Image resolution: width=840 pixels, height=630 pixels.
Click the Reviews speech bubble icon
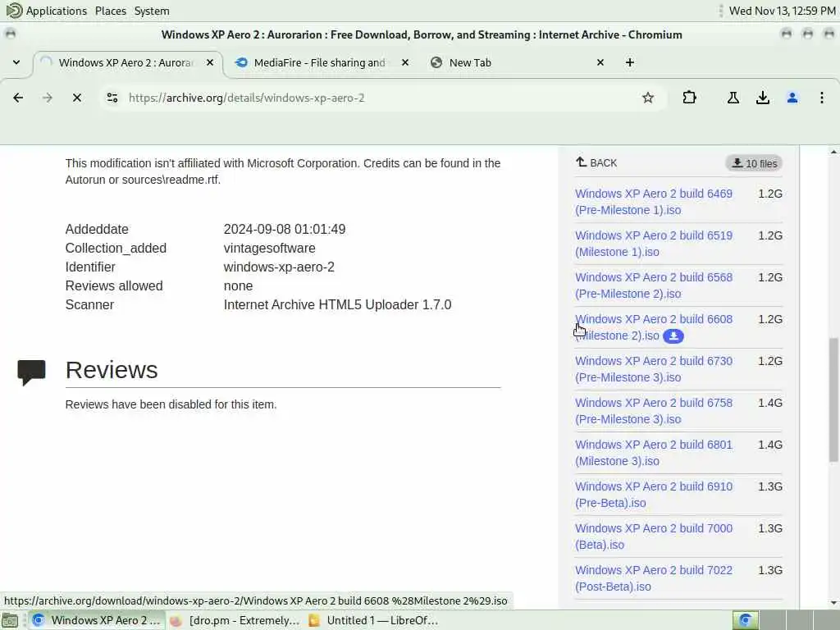point(32,372)
